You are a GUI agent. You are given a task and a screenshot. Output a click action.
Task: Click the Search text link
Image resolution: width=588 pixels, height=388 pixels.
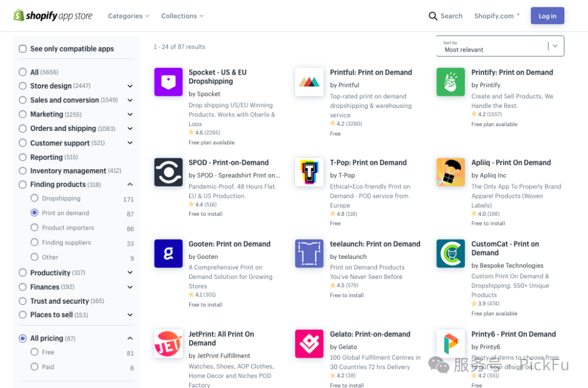452,16
